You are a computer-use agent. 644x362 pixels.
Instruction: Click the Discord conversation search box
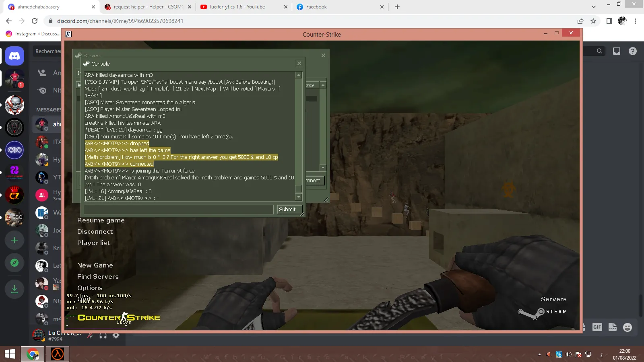(47, 51)
